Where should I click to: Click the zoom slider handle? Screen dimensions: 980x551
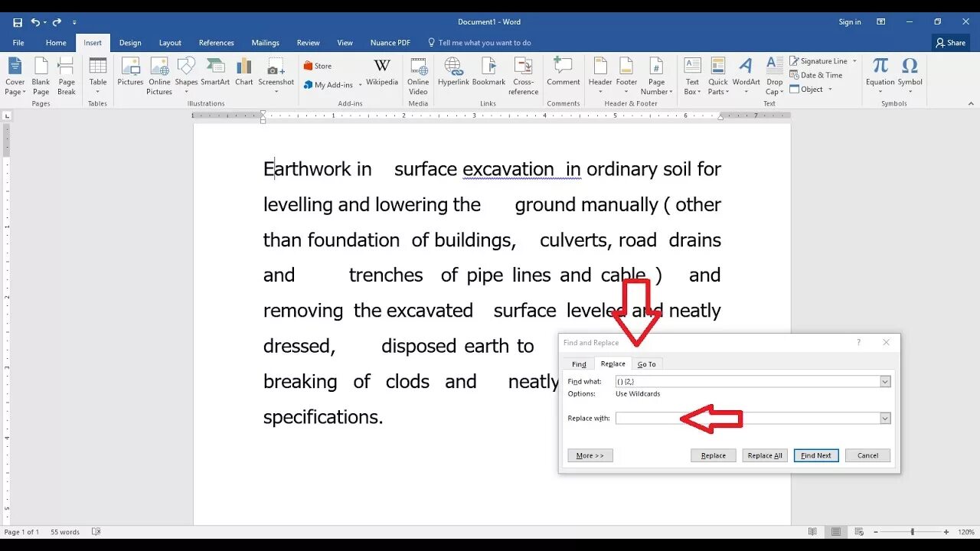(912, 532)
